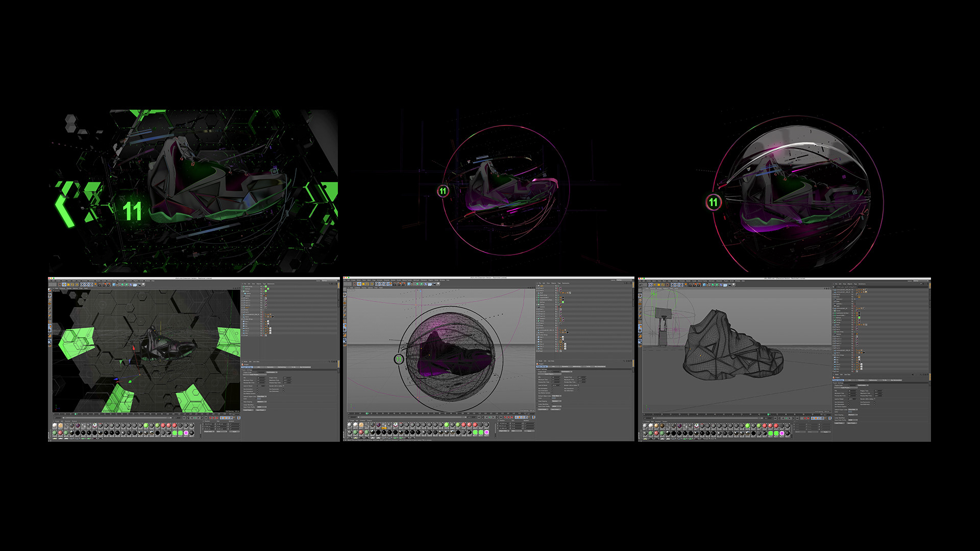
Task: Toggle X-axis lock icon in right window toolbar
Action: (673, 285)
